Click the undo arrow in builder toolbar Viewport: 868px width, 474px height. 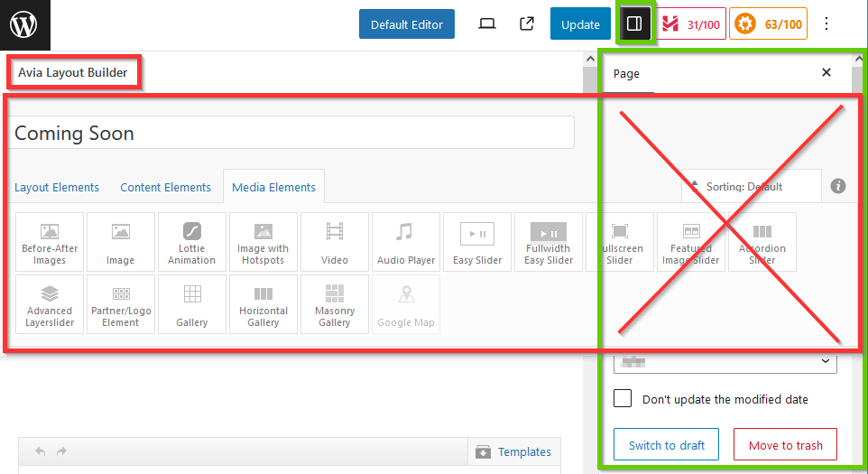click(41, 451)
